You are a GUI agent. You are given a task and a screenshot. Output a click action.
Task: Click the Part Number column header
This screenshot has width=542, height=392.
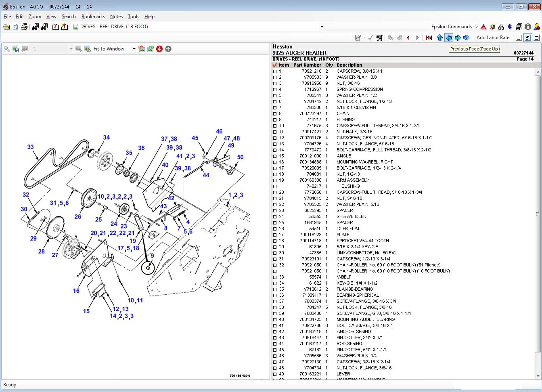tap(307, 65)
